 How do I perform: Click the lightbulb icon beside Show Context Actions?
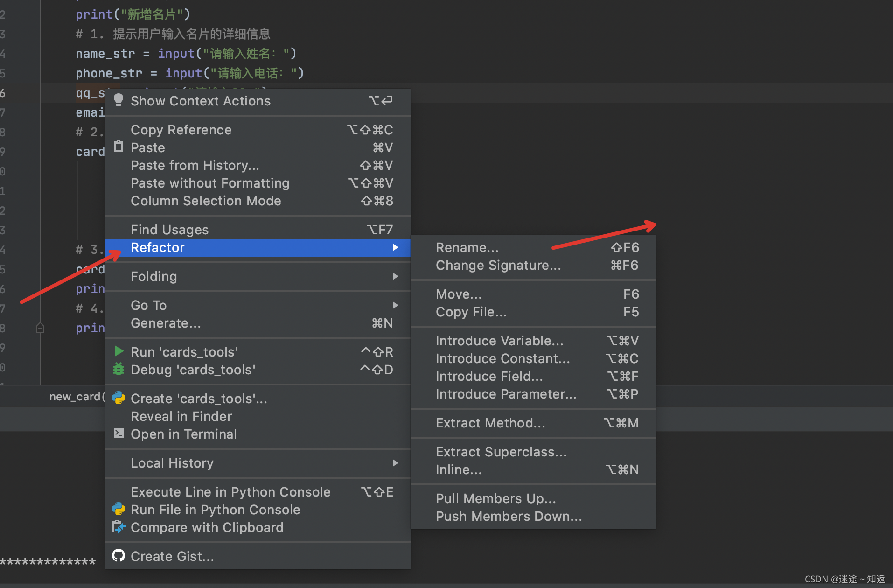point(119,100)
